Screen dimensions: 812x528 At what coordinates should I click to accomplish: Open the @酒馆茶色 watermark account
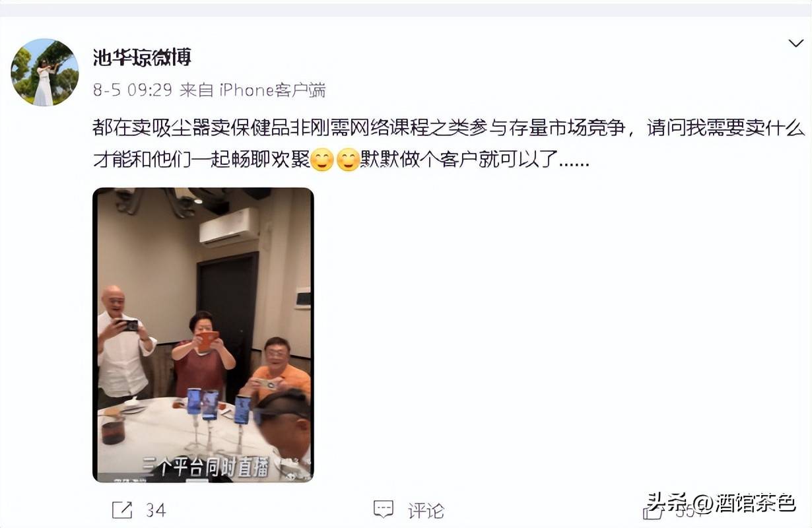click(x=743, y=503)
